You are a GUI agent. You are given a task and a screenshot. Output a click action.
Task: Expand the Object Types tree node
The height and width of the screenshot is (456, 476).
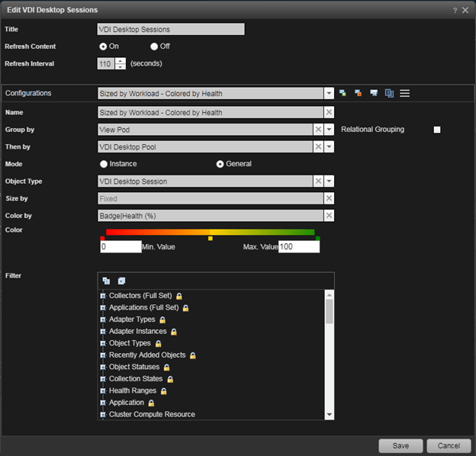(x=103, y=343)
